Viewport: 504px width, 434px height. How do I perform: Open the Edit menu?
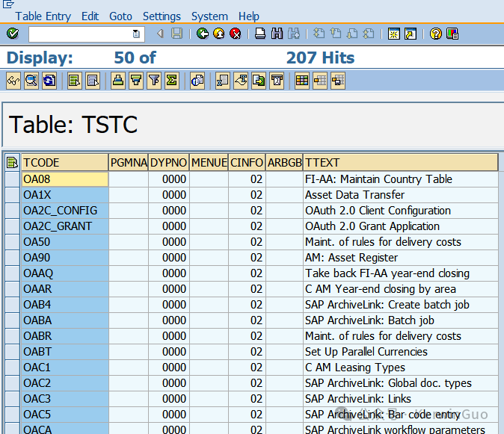[90, 16]
